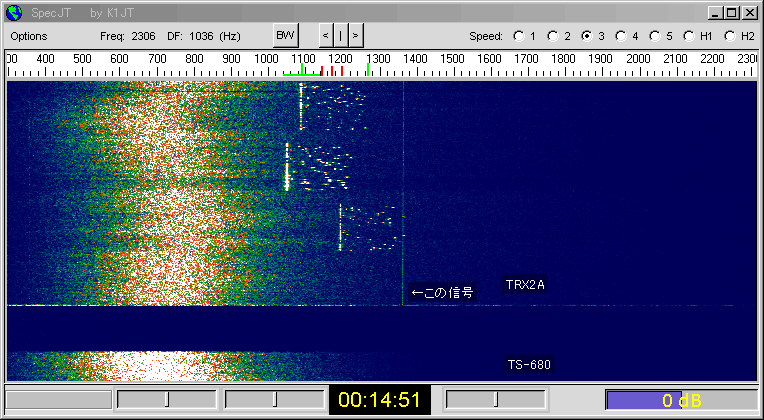Select Speed 3 radio button
Image resolution: width=764 pixels, height=420 pixels.
point(586,36)
